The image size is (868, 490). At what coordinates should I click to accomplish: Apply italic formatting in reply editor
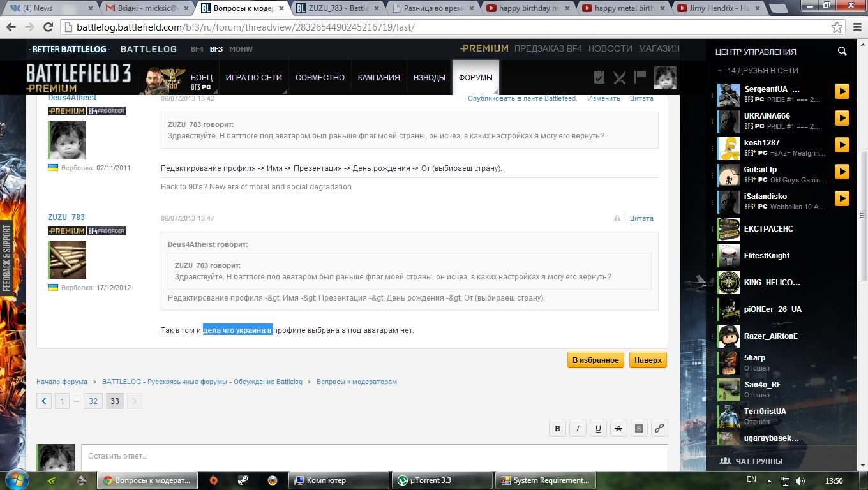click(578, 429)
